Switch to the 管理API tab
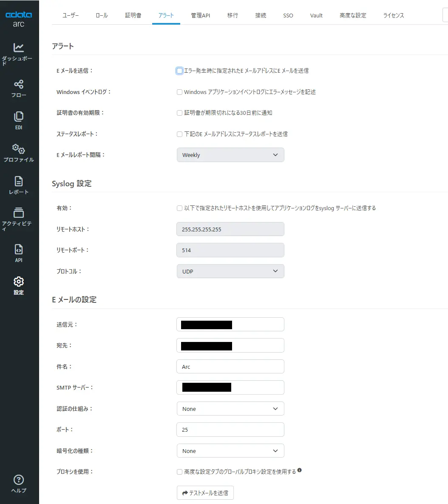The image size is (448, 504). click(200, 15)
